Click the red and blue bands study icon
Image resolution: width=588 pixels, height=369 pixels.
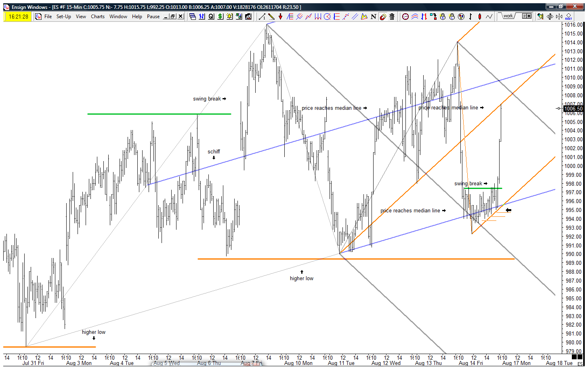tap(415, 17)
